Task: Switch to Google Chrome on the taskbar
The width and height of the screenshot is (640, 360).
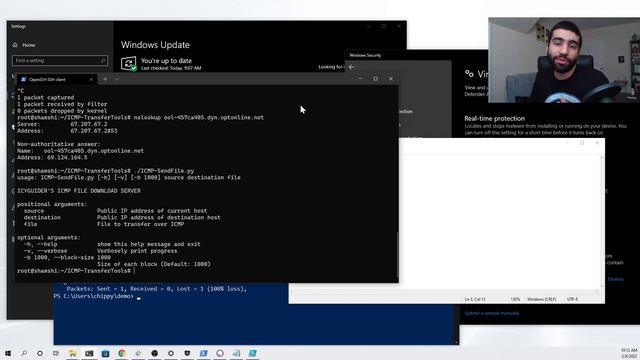Action: pos(122,353)
